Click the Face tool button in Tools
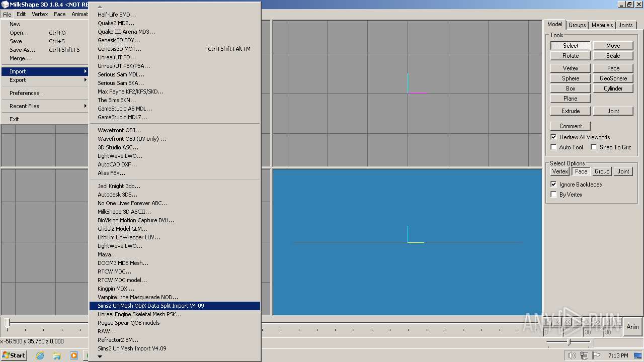This screenshot has width=644, height=362. coord(613,68)
